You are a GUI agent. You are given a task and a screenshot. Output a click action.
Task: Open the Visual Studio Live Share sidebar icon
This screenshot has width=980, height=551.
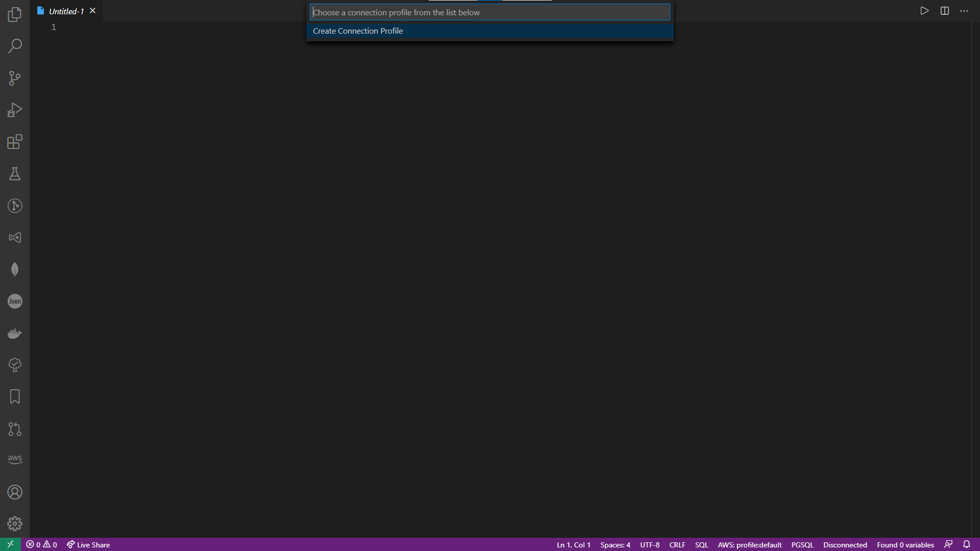(x=15, y=237)
